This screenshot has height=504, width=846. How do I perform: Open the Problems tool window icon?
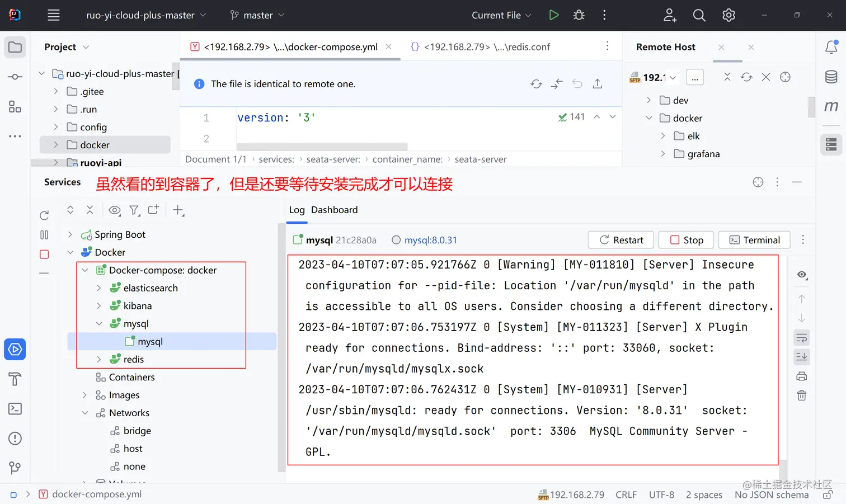15,439
